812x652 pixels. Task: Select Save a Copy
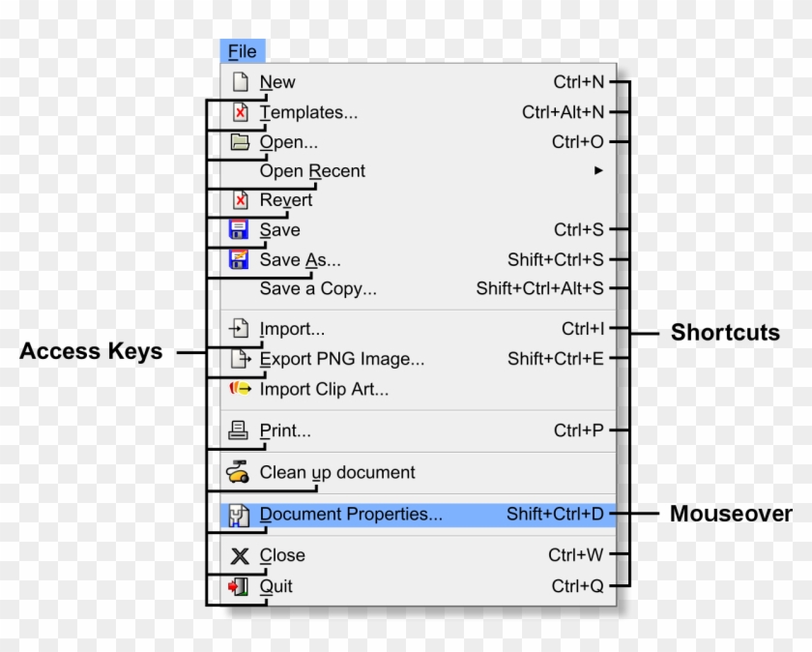(x=319, y=288)
